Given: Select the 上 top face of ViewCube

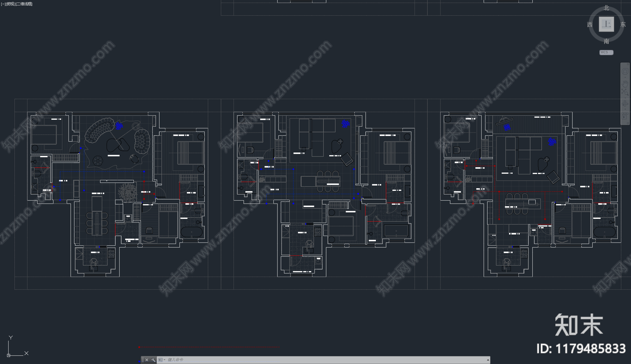Looking at the screenshot, I should (x=607, y=24).
